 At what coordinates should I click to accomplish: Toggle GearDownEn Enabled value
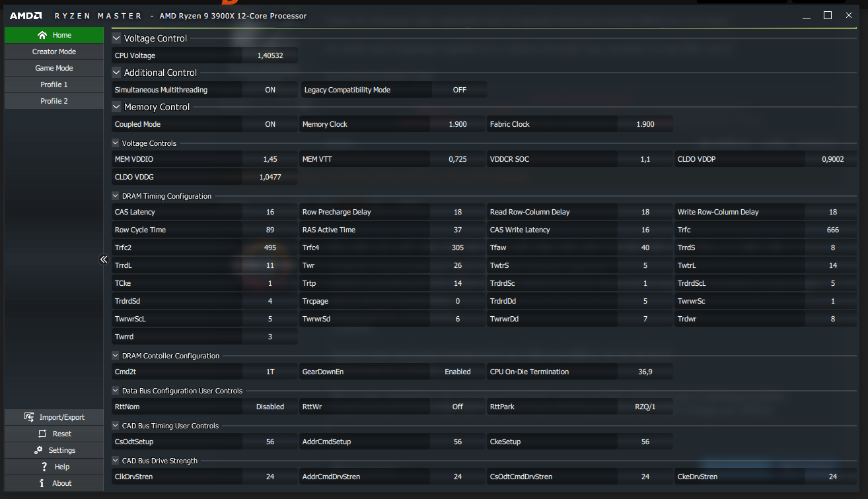458,372
